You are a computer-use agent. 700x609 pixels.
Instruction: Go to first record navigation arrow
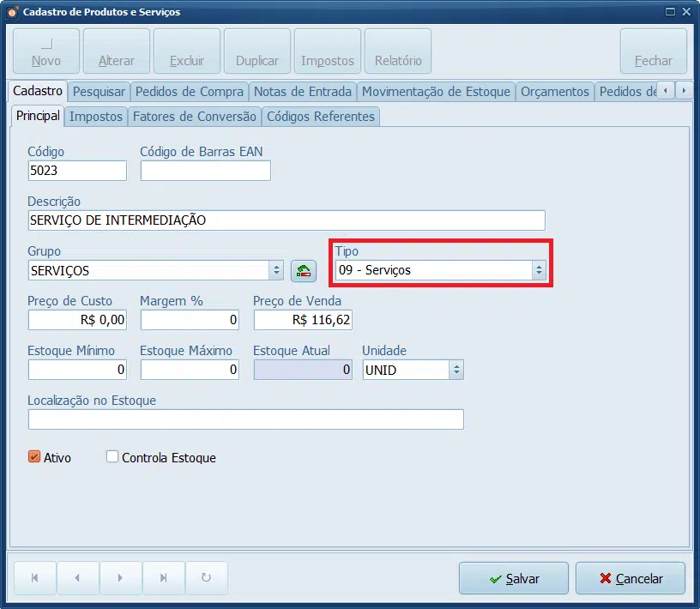click(35, 578)
